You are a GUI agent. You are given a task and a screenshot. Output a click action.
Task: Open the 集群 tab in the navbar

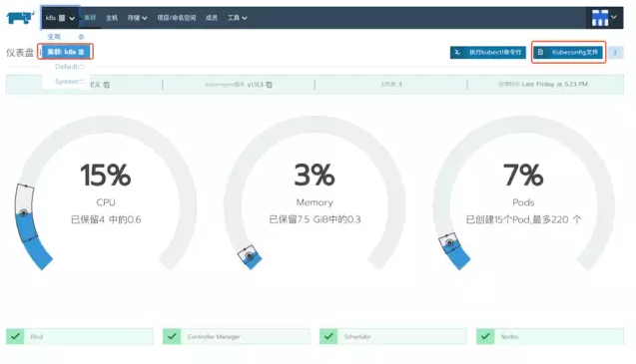coord(90,18)
